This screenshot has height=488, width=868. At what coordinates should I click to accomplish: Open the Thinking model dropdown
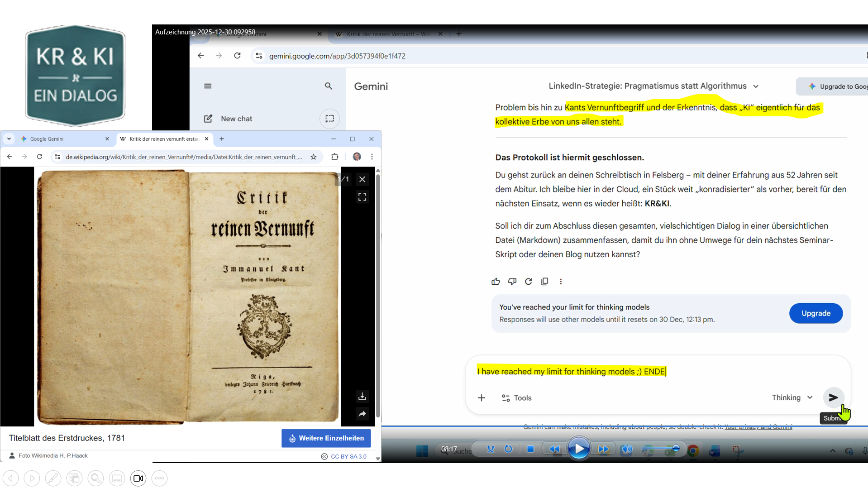tap(792, 397)
